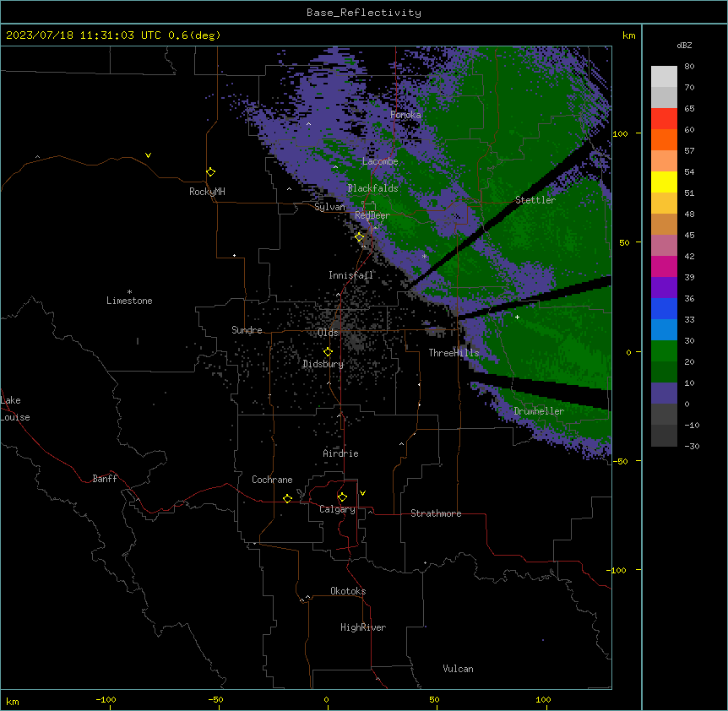
Task: Click the -30 value in the dBZ legend
Action: (692, 447)
